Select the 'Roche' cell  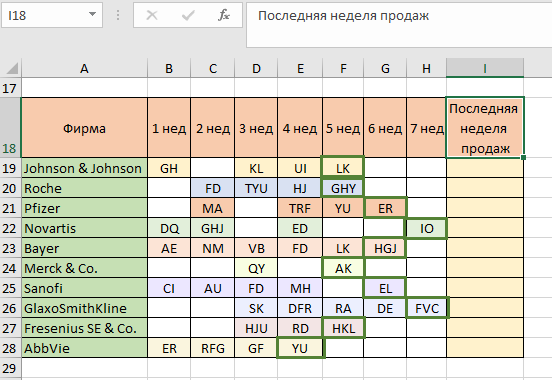click(84, 188)
